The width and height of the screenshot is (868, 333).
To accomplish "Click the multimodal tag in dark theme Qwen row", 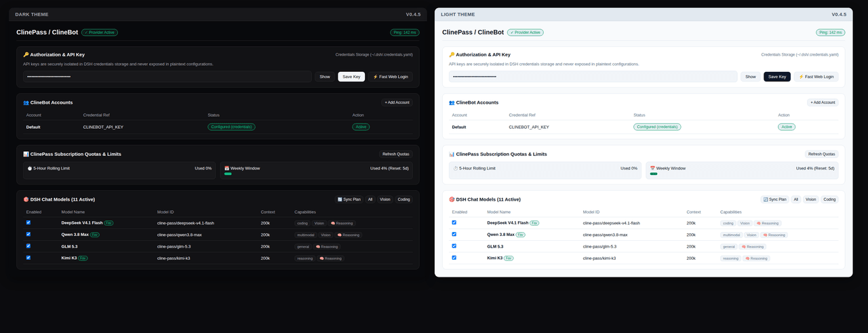I will [x=305, y=235].
